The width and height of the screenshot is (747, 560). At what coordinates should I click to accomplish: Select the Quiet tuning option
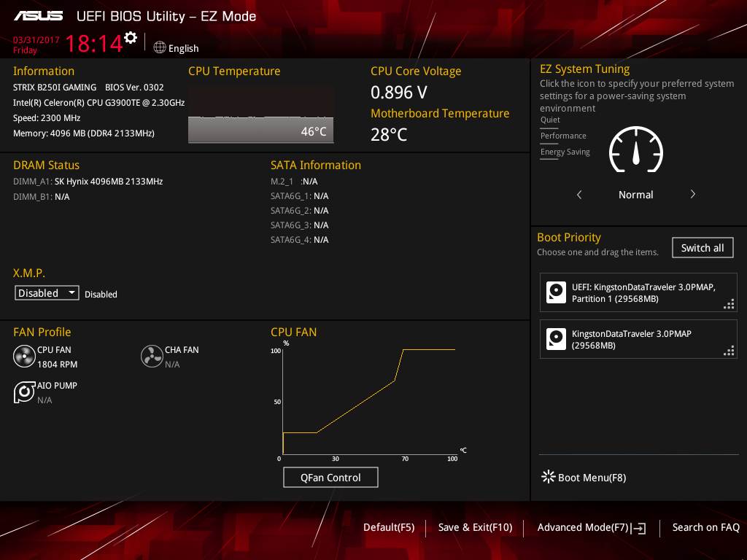(550, 120)
